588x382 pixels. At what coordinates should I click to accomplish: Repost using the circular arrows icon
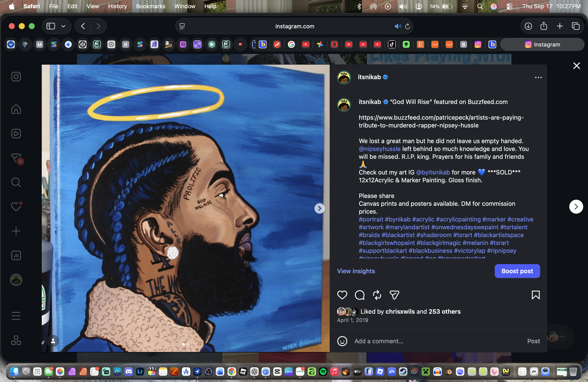click(377, 295)
